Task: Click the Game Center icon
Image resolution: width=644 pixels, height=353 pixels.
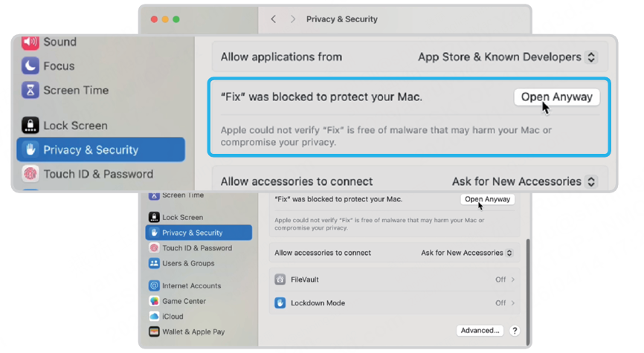Action: (x=154, y=301)
